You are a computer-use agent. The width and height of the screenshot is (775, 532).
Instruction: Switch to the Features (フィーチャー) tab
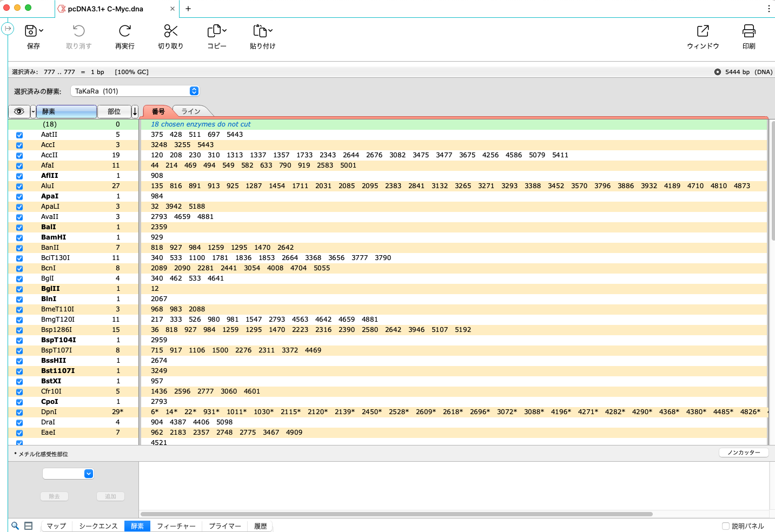pyautogui.click(x=176, y=526)
